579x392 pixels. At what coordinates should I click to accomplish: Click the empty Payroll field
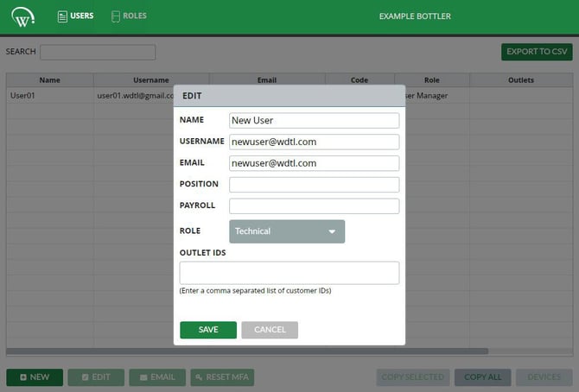click(314, 206)
